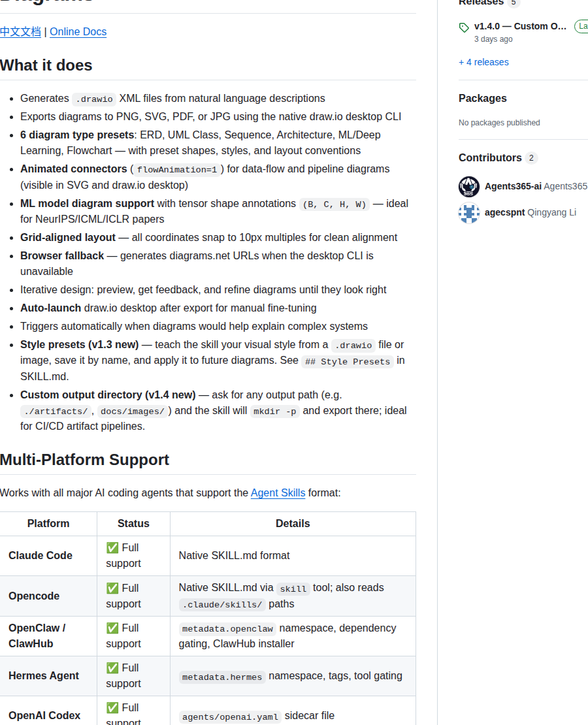Screen dimensions: 588x725
Task: Click the contributors count badge 2
Action: coord(531,158)
